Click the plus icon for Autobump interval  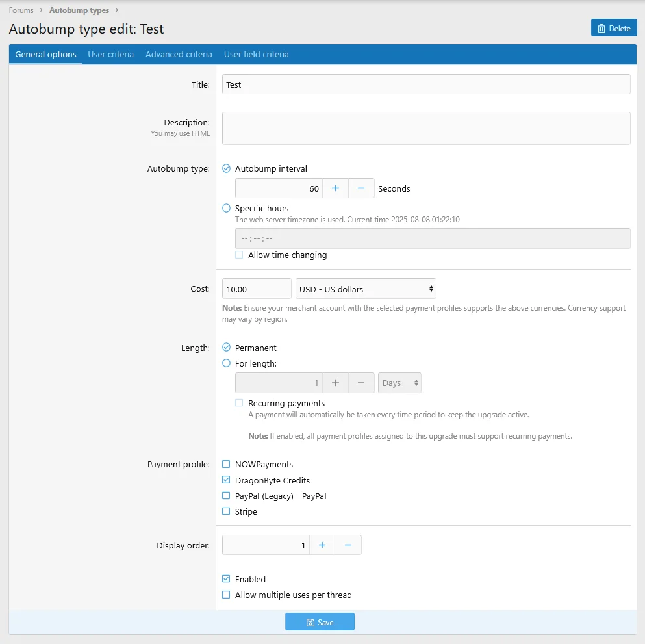pos(335,188)
